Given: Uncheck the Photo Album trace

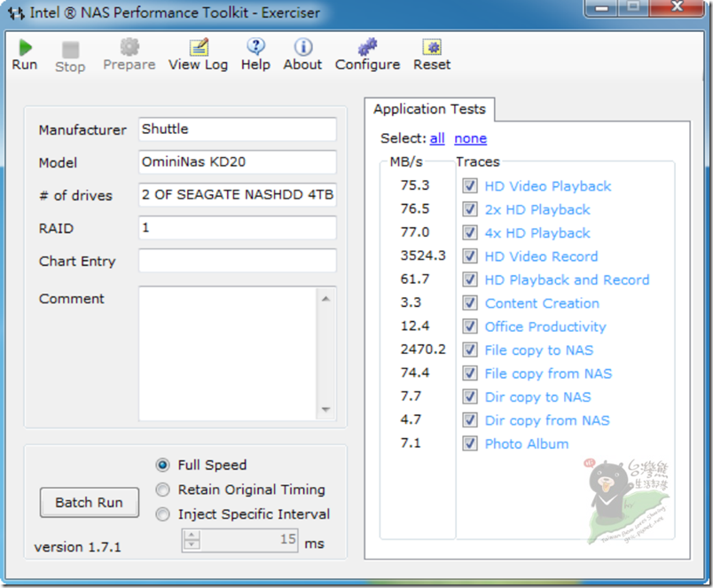Looking at the screenshot, I should (x=470, y=443).
